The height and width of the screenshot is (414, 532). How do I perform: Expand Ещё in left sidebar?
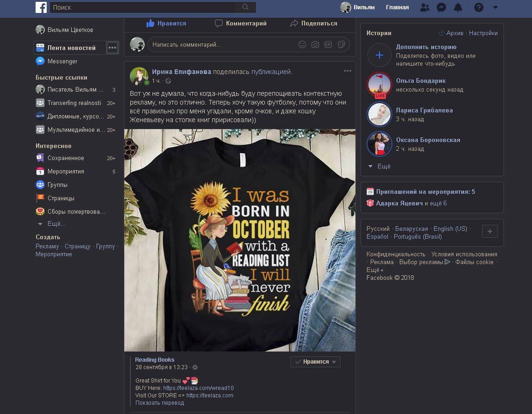[x=52, y=224]
